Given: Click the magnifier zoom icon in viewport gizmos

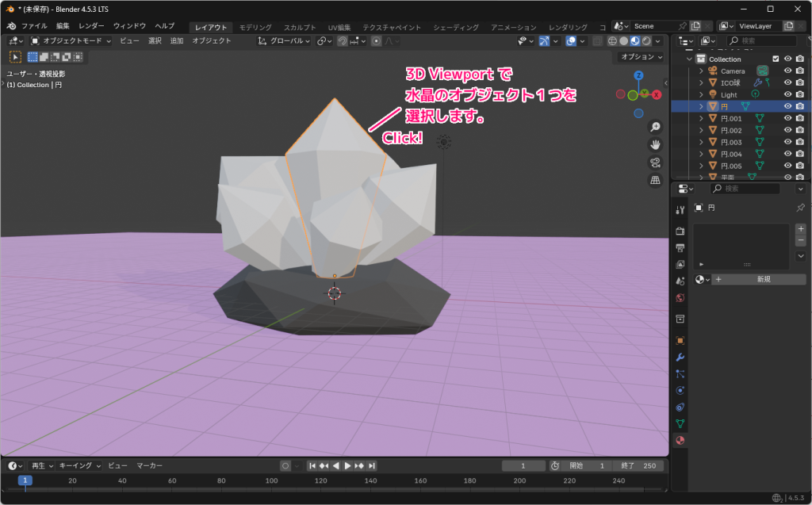Looking at the screenshot, I should (x=655, y=125).
